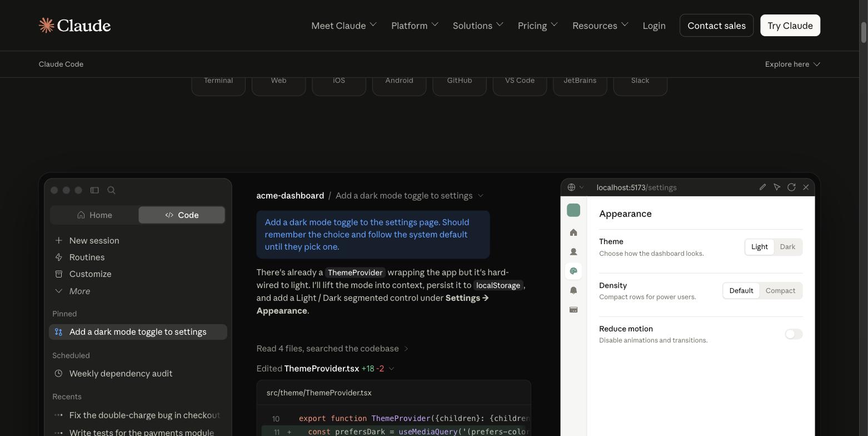The height and width of the screenshot is (436, 868).
Task: Choose Compact density
Action: [780, 291]
